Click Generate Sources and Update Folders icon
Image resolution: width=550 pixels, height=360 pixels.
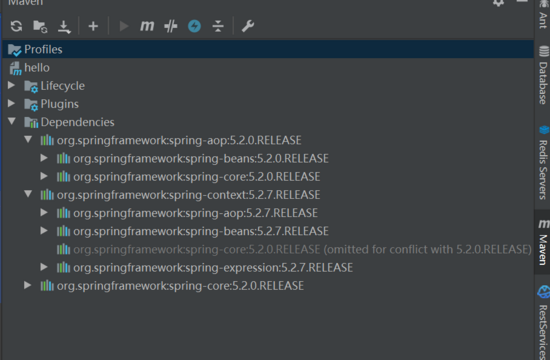click(40, 26)
